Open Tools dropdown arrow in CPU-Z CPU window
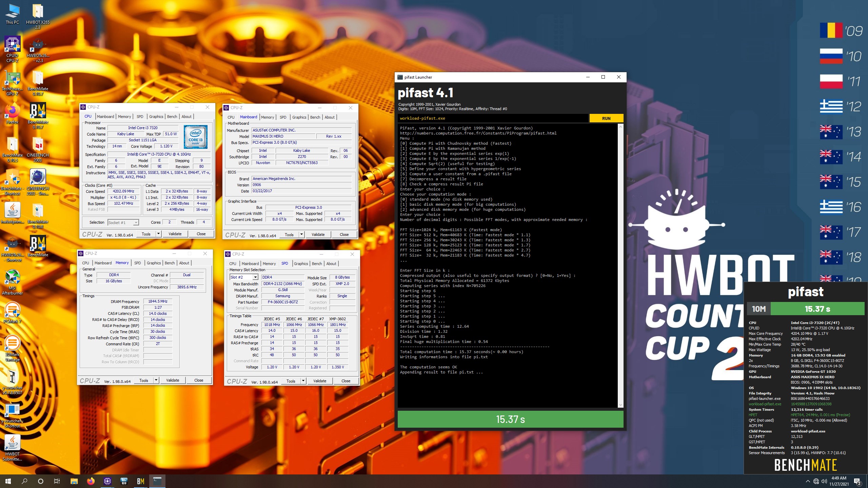Image resolution: width=868 pixels, height=488 pixels. click(158, 234)
